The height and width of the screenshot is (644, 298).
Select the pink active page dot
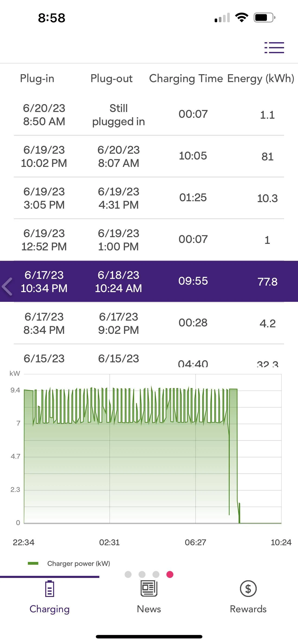pyautogui.click(x=170, y=574)
